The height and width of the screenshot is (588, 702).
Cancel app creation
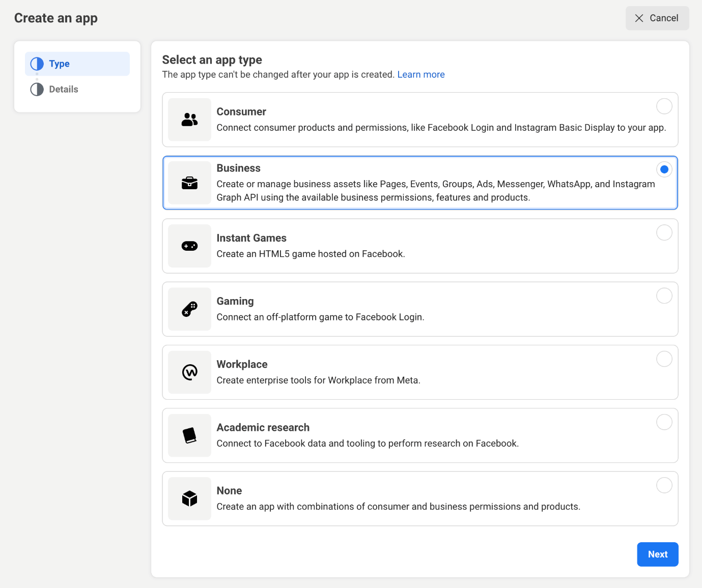pos(657,18)
